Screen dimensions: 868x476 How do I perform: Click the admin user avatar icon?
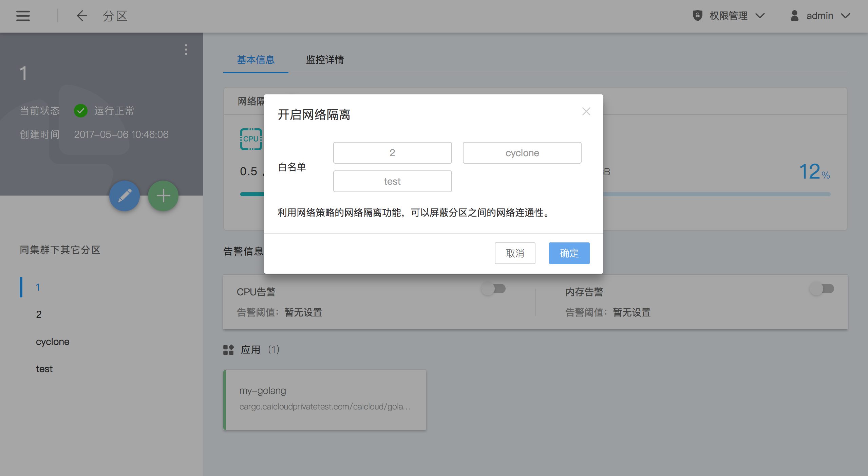pos(794,16)
